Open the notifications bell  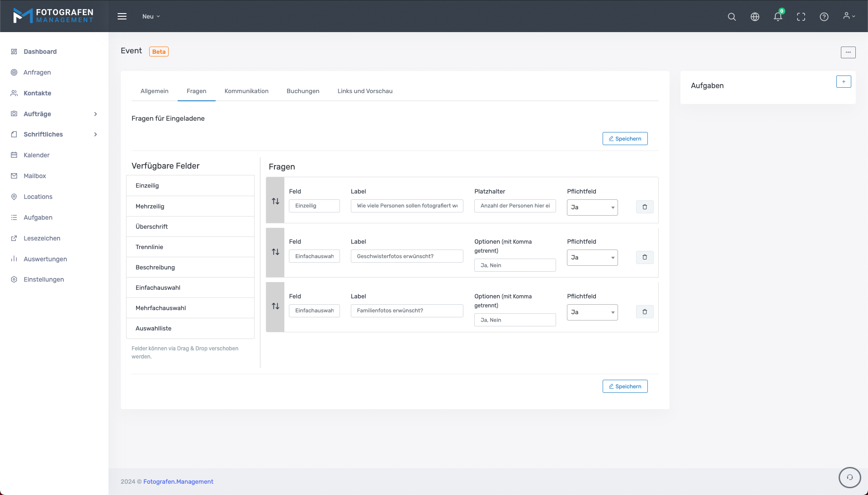click(x=778, y=17)
